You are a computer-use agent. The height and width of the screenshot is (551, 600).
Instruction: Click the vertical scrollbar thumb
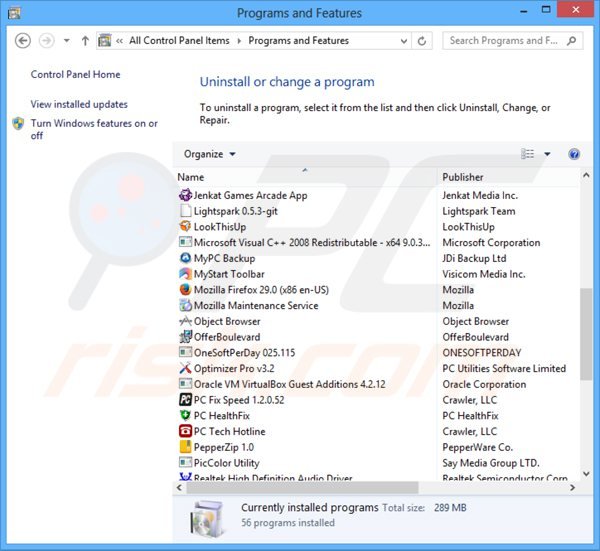pos(586,334)
